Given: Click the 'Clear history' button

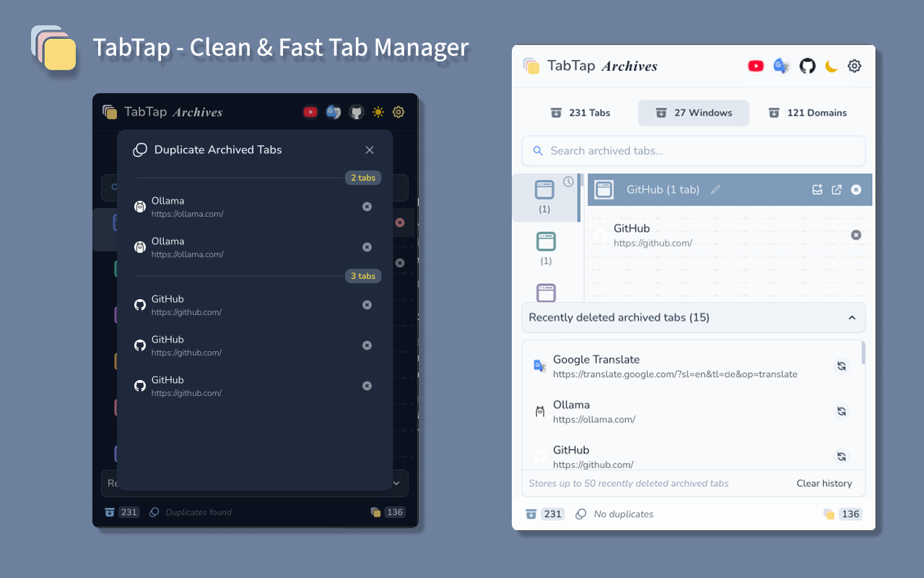Looking at the screenshot, I should pos(824,483).
